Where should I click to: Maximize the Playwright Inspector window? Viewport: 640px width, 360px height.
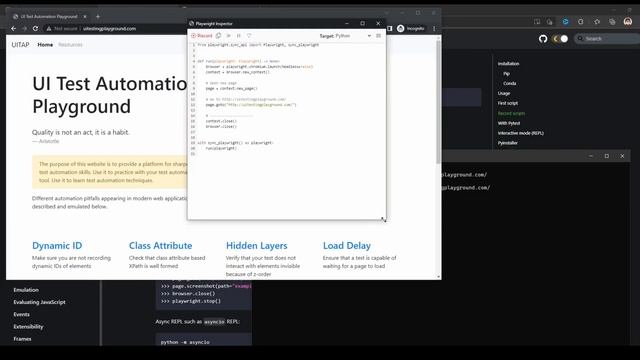pyautogui.click(x=362, y=23)
